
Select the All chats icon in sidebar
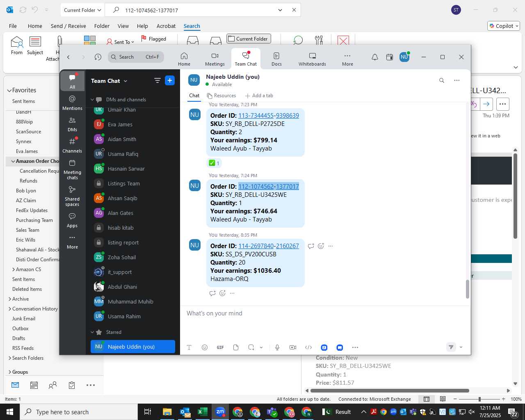(72, 81)
